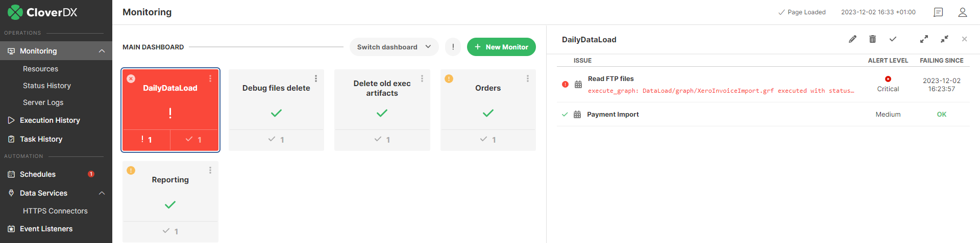
Task: Click the edit pencil icon for DailyDataLoad
Action: 852,39
